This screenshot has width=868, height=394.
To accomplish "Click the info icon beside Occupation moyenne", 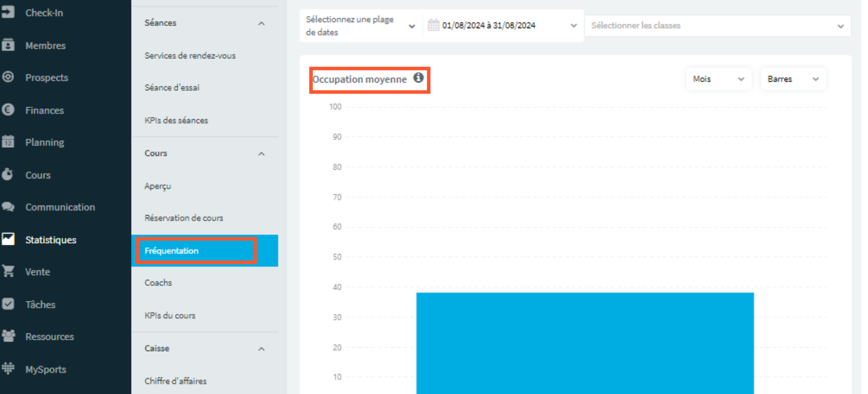I will [419, 78].
